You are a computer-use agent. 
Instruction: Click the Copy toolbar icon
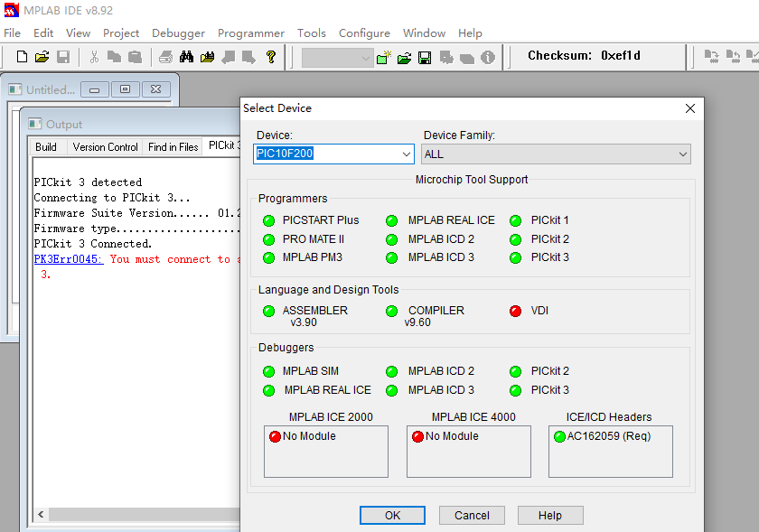(114, 57)
